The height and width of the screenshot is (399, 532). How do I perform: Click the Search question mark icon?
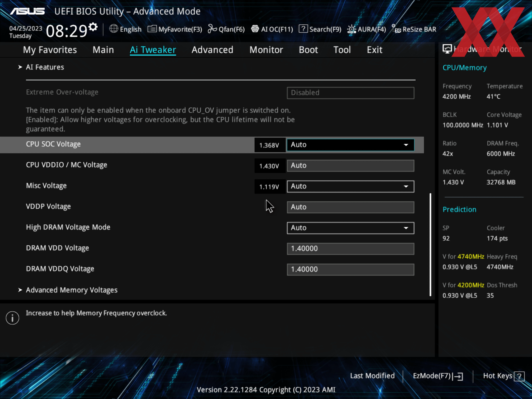tap(303, 29)
